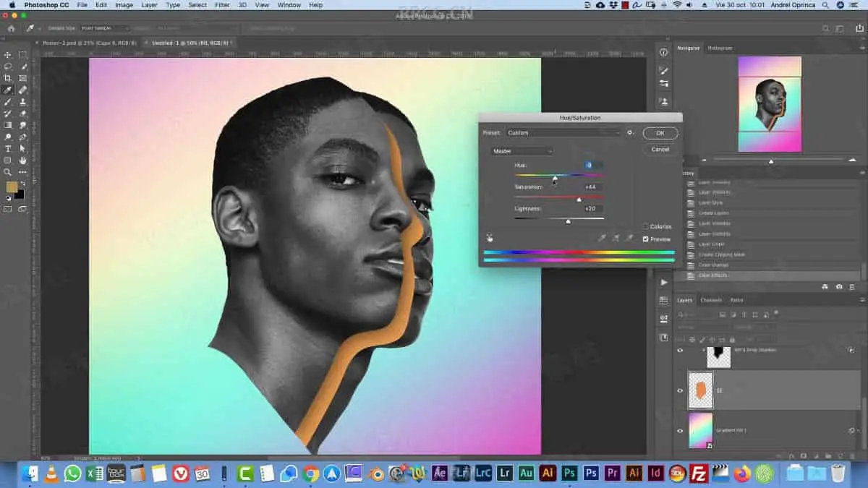Select the Zoom tool
This screenshot has width=868, height=488.
(x=8, y=172)
